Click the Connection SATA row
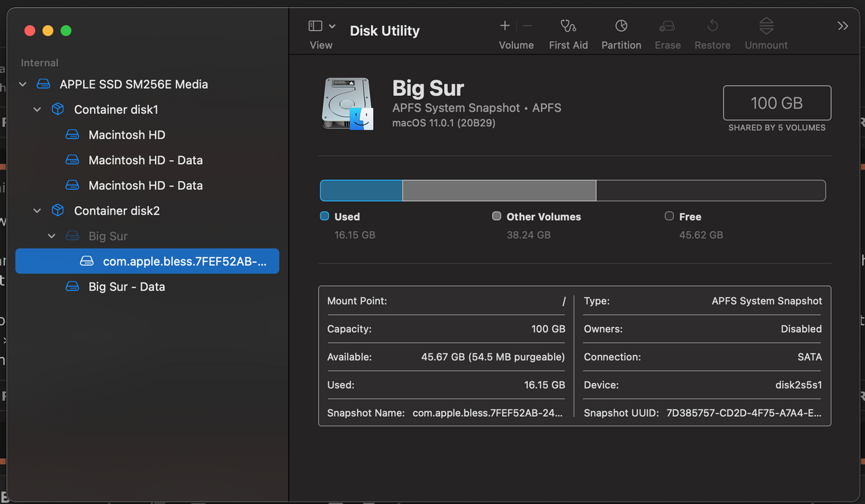The image size is (865, 504). tap(703, 357)
